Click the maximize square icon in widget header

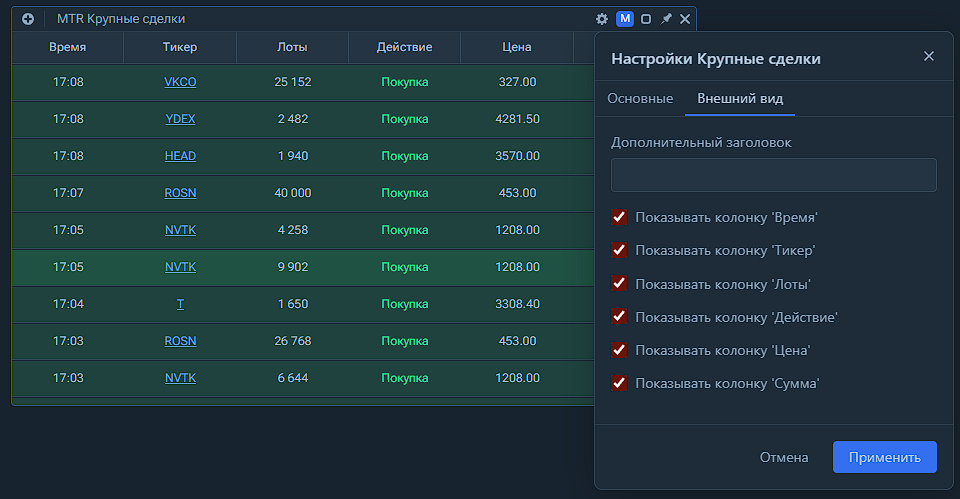[646, 19]
